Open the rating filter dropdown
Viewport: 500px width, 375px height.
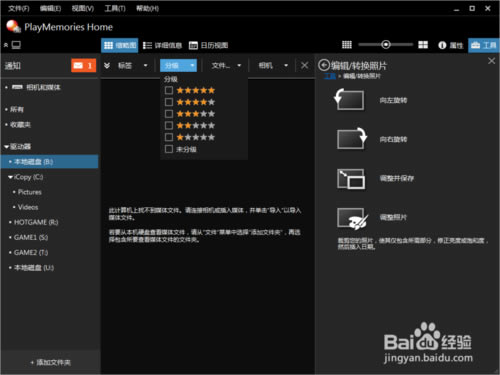point(178,66)
